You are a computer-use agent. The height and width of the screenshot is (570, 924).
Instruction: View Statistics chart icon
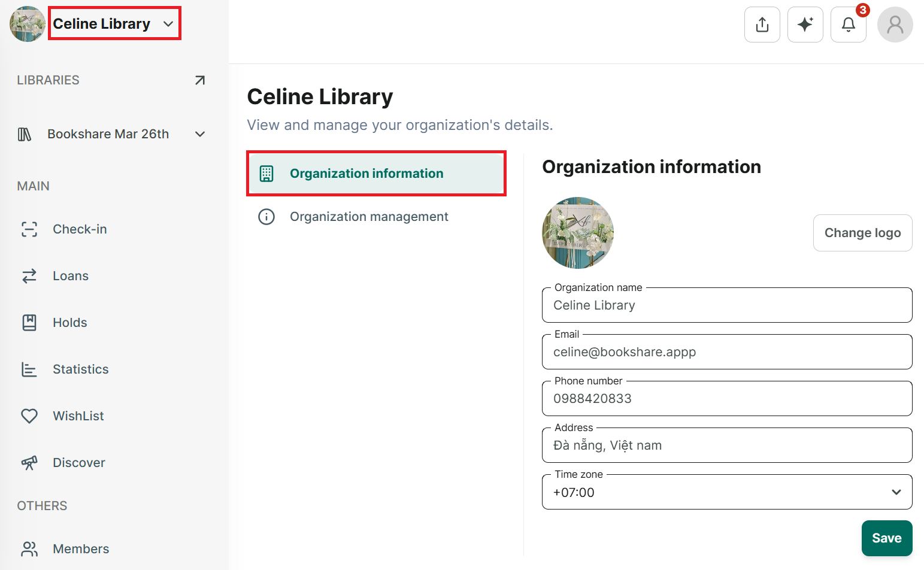[x=29, y=369]
